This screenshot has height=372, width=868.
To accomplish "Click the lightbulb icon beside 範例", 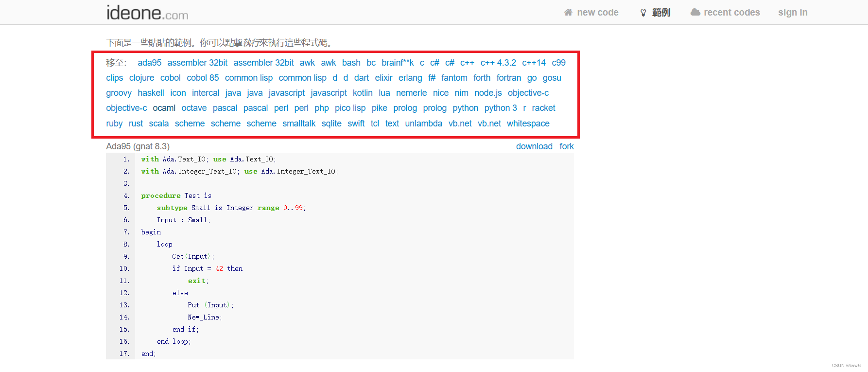I will (x=643, y=13).
